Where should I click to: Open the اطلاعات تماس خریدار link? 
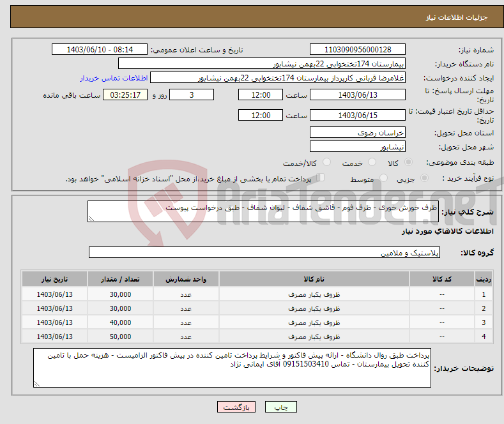pyautogui.click(x=114, y=78)
